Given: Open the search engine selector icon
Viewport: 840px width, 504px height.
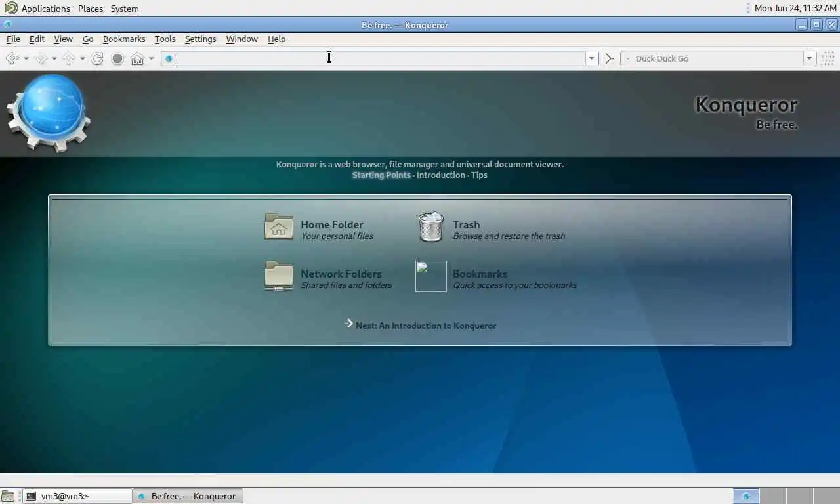Looking at the screenshot, I should [x=627, y=58].
